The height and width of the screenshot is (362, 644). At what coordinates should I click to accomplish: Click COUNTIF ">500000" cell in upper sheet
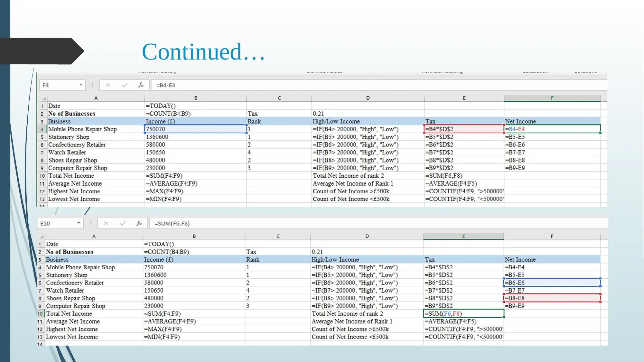[464, 191]
